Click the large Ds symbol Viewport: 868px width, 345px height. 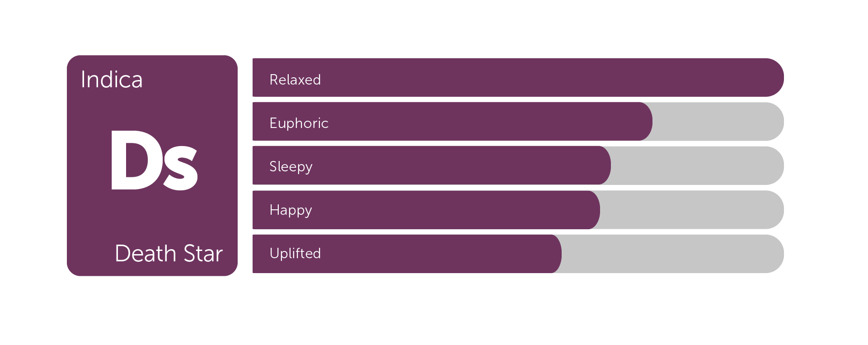point(154,161)
